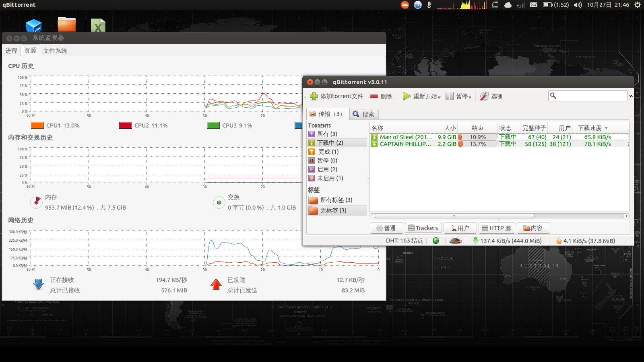Image resolution: width=644 pixels, height=362 pixels.
Task: Expand the qBittorrent toolbar overflow chevron
Action: pyautogui.click(x=631, y=96)
